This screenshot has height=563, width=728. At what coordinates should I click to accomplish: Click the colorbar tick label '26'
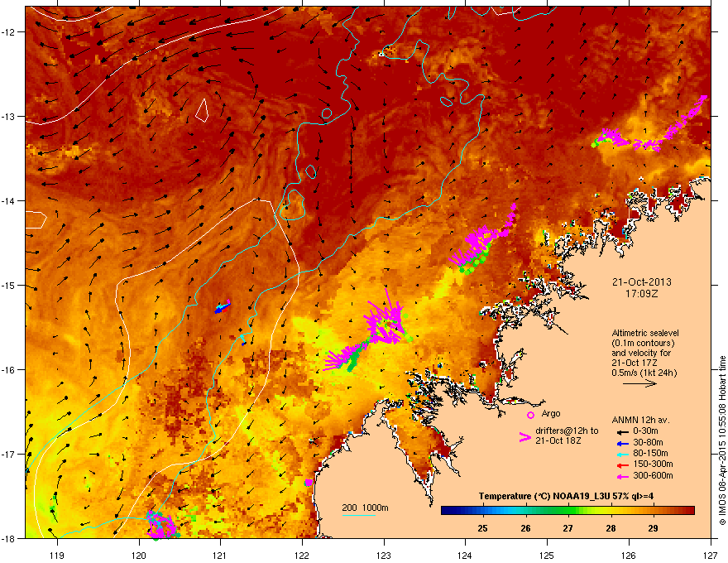pyautogui.click(x=525, y=528)
